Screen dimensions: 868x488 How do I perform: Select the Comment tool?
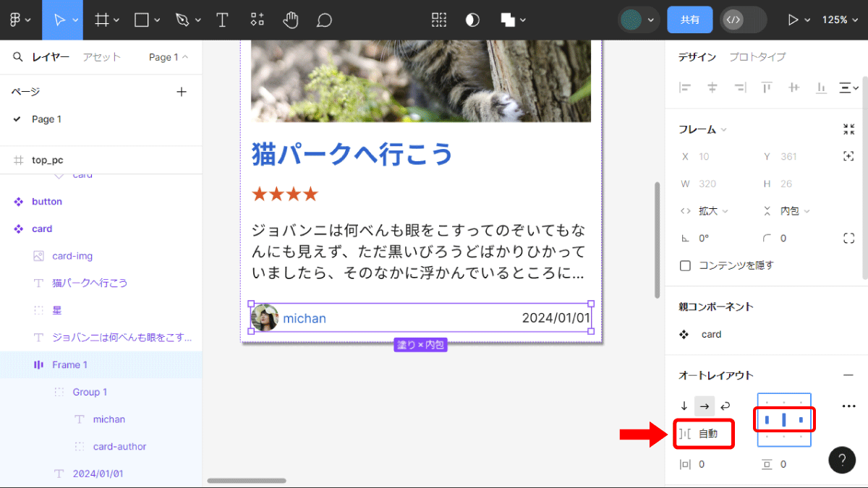click(x=325, y=20)
